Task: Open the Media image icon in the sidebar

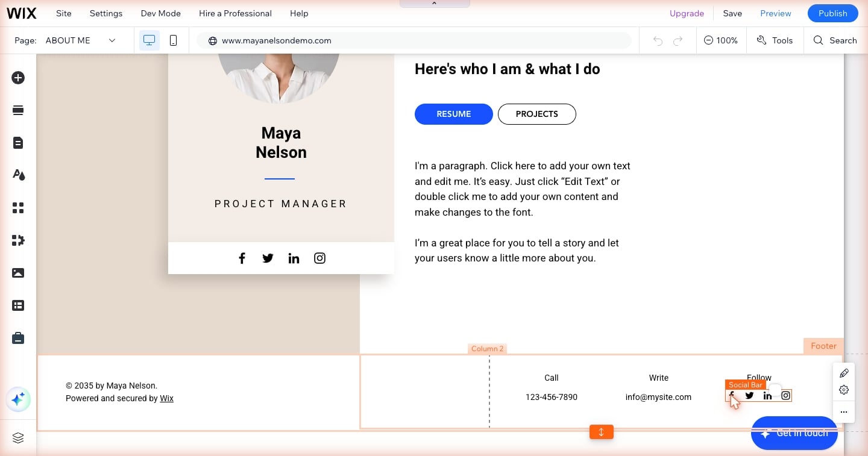Action: point(18,273)
